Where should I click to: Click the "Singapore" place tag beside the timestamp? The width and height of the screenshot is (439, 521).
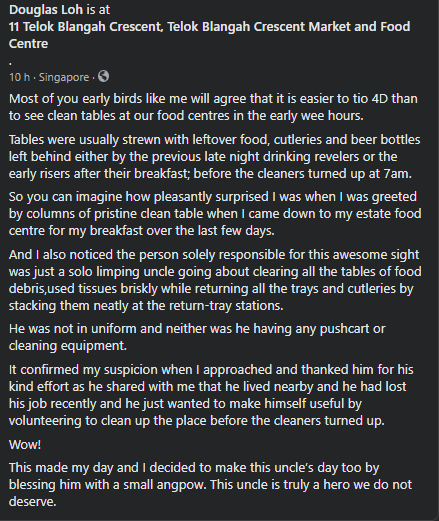pos(64,77)
